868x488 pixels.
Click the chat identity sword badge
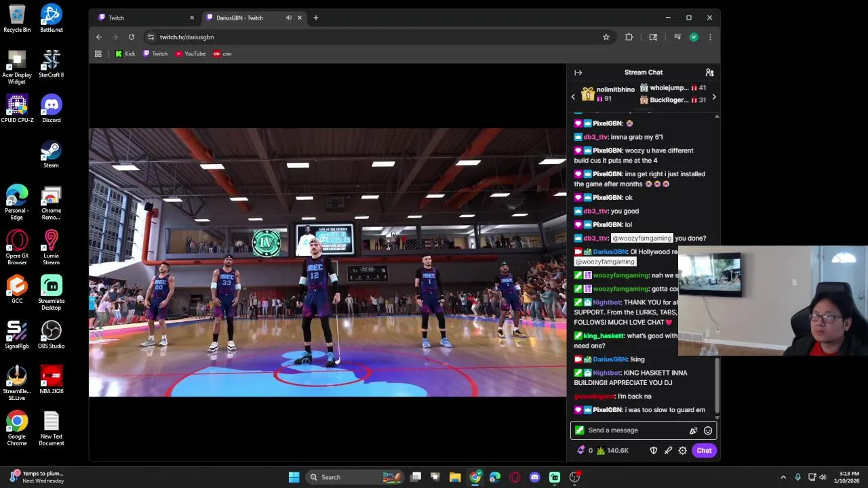click(x=579, y=430)
